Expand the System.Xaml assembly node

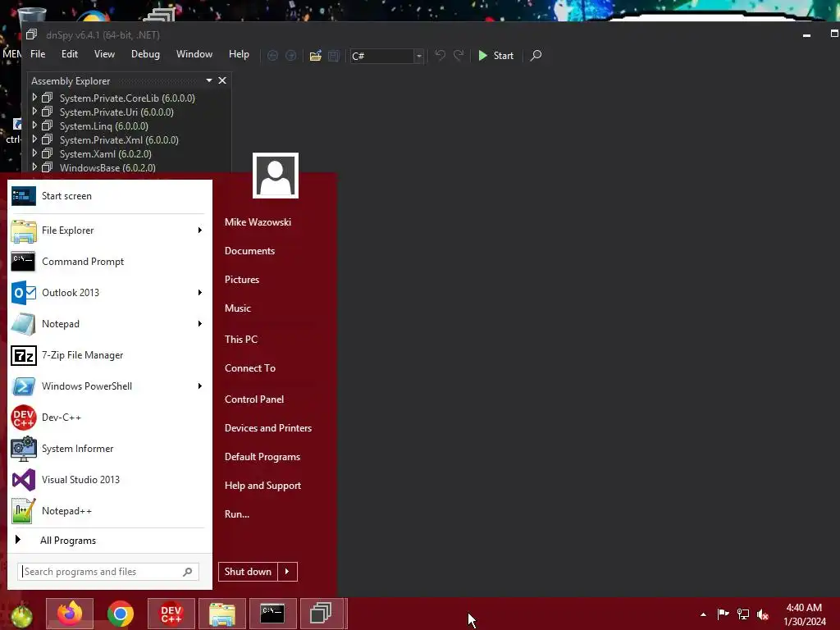point(34,153)
